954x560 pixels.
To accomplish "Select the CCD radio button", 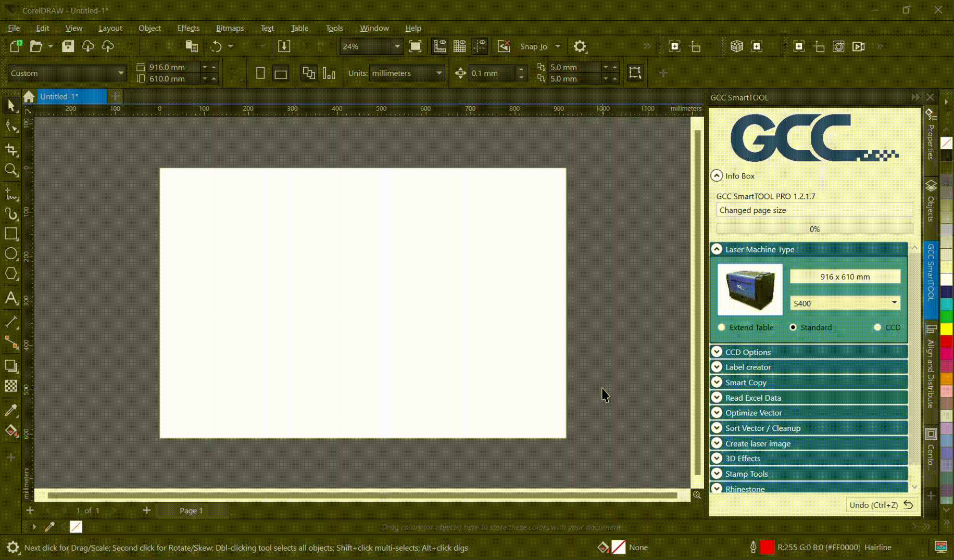I will (x=877, y=327).
